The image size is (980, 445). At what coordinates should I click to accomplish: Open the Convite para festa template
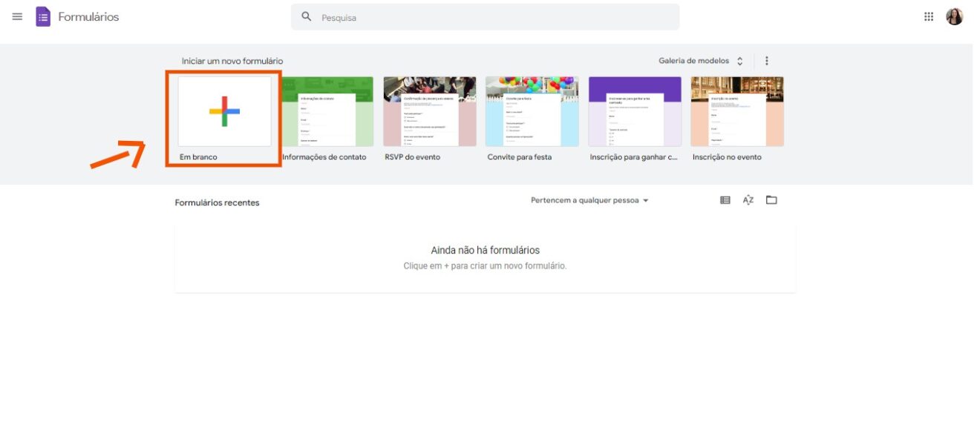pyautogui.click(x=532, y=111)
